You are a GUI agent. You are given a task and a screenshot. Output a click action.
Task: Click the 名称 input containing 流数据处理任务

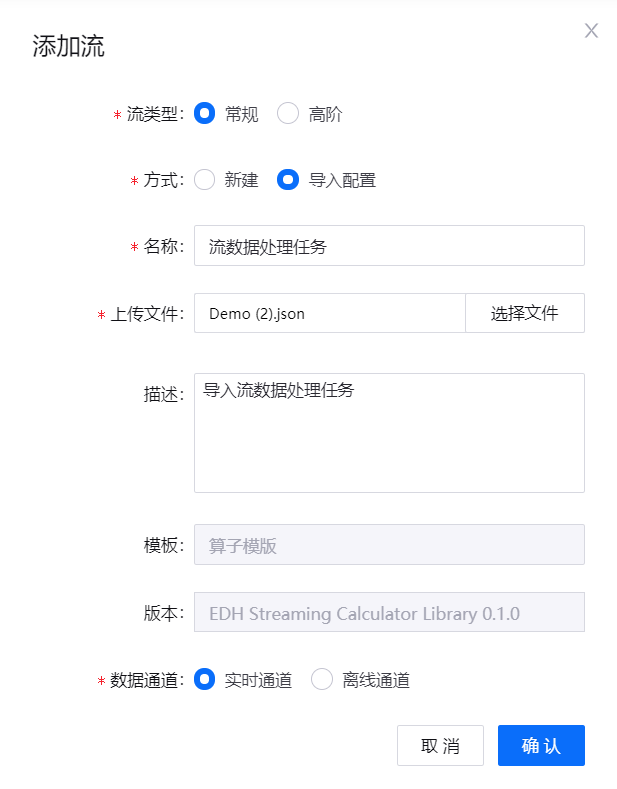389,246
